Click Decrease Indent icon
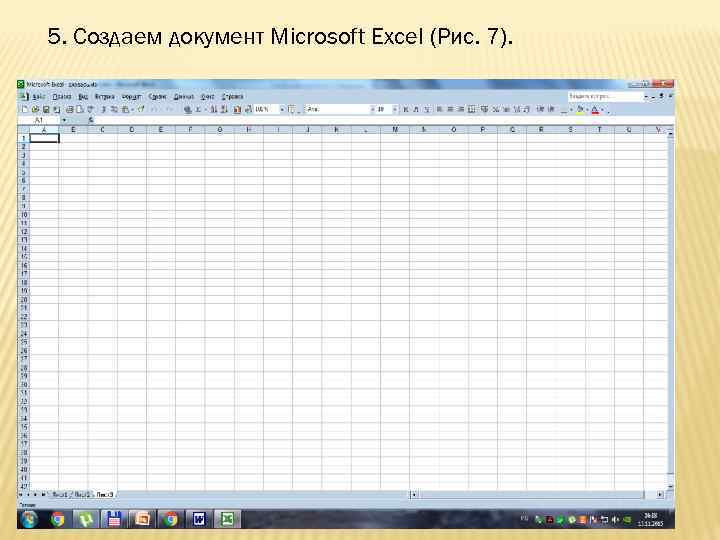The height and width of the screenshot is (540, 720). [x=540, y=109]
